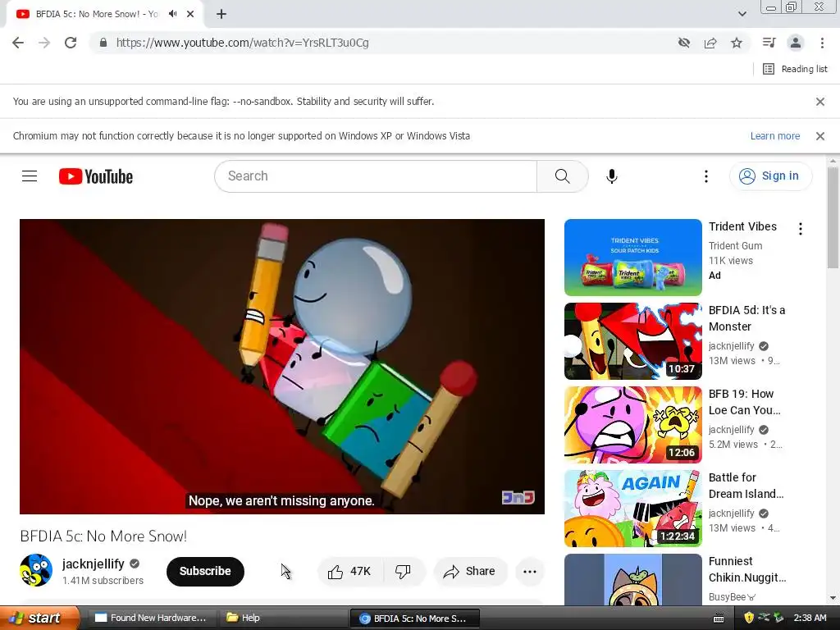
Task: Close the BFDIA 5c tab
Action: tap(190, 14)
